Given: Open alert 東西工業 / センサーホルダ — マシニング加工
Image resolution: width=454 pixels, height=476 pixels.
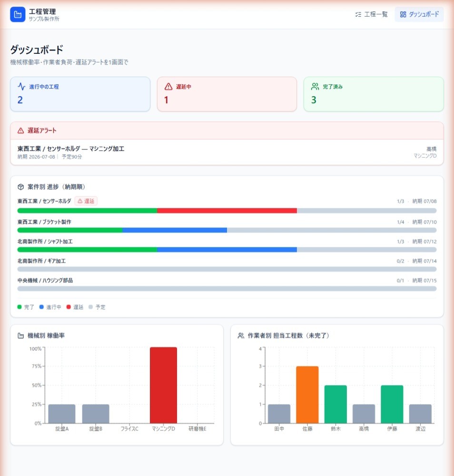Looking at the screenshot, I should click(x=227, y=152).
